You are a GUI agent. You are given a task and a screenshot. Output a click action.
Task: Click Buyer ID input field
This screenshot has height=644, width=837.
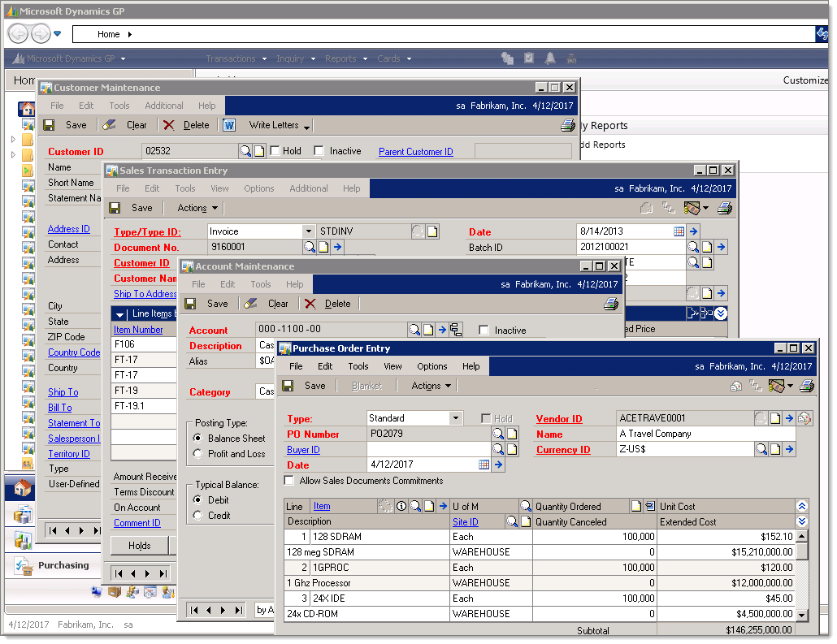(428, 449)
